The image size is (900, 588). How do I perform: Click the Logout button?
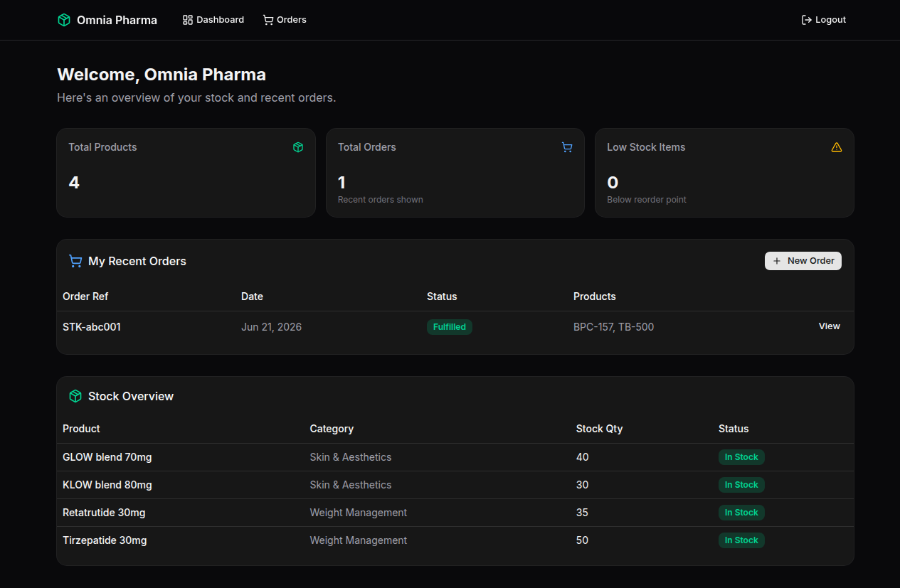(824, 20)
